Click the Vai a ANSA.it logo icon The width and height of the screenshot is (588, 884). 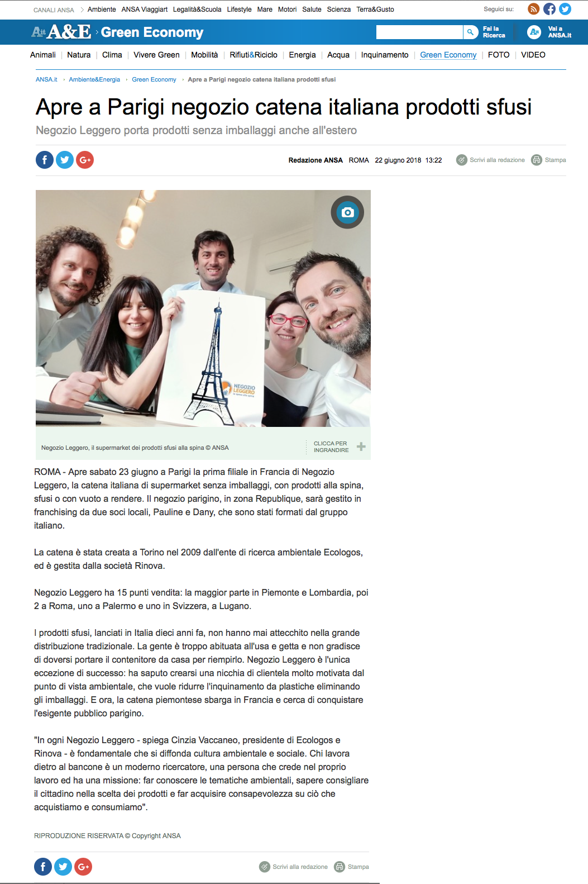pos(534,32)
